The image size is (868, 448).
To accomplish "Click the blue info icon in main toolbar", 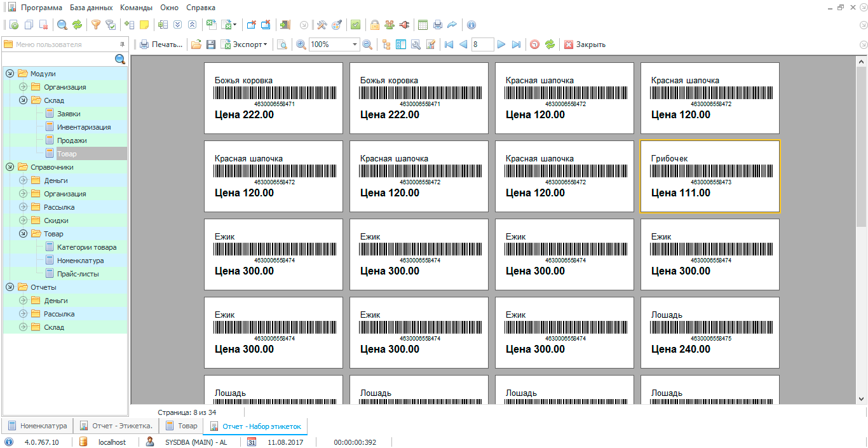I will [471, 25].
